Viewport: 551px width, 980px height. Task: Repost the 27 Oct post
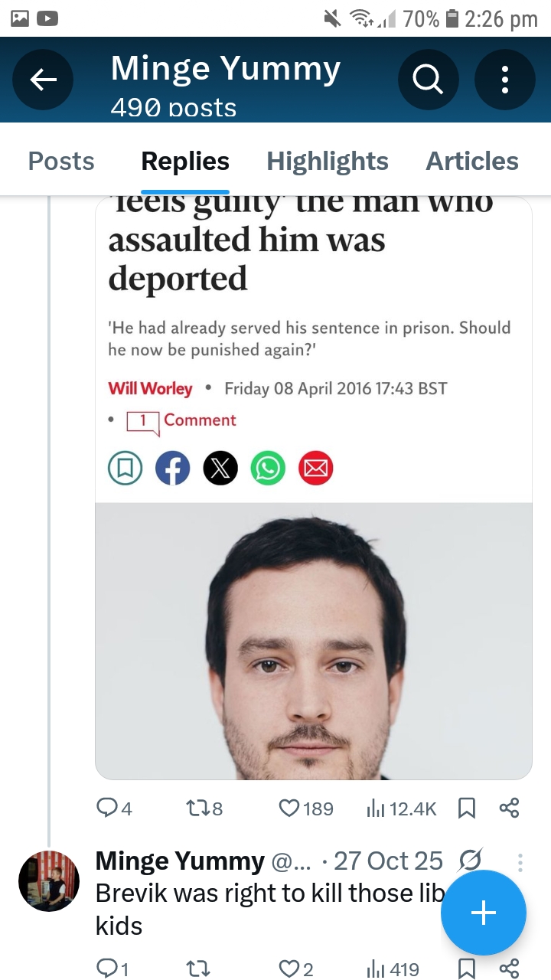click(x=197, y=969)
